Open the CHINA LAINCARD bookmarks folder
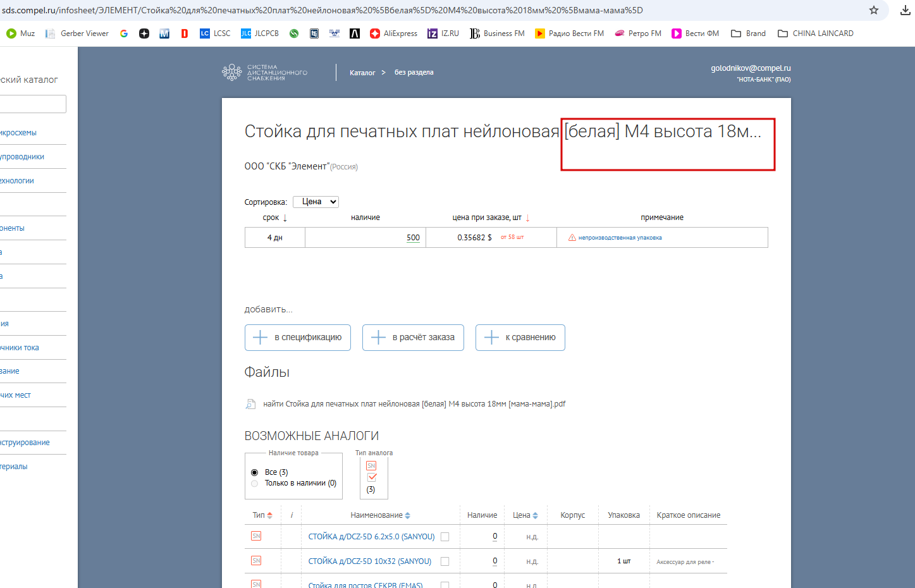This screenshot has height=588, width=915. point(815,34)
